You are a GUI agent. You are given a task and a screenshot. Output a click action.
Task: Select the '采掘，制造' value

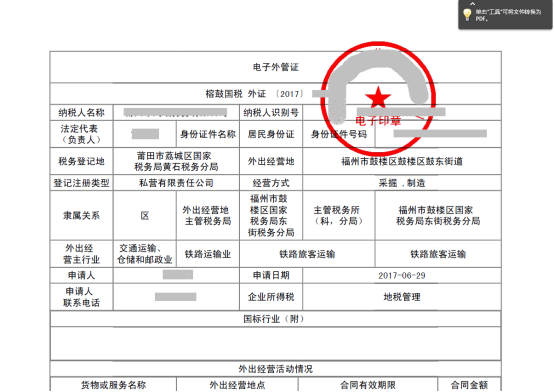402,183
